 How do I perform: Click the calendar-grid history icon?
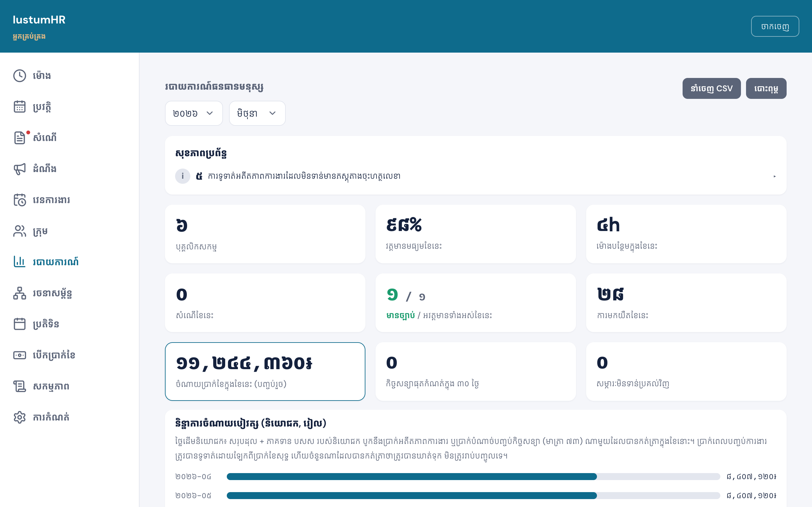click(19, 107)
